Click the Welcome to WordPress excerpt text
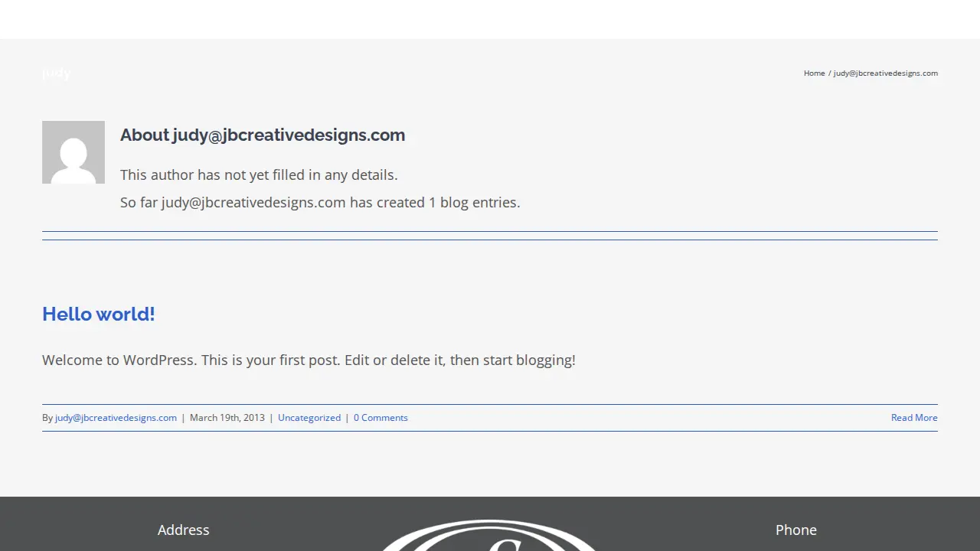This screenshot has width=980, height=551. coord(309,360)
